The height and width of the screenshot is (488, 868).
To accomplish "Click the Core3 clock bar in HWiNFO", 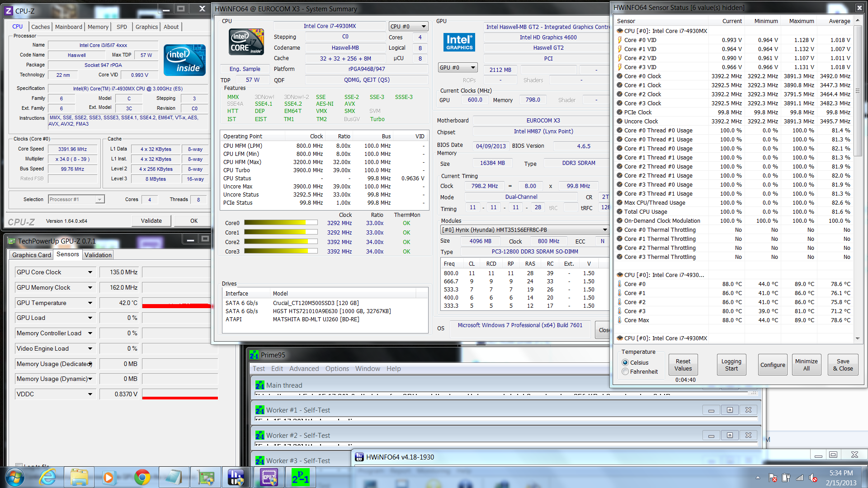I will (x=281, y=251).
